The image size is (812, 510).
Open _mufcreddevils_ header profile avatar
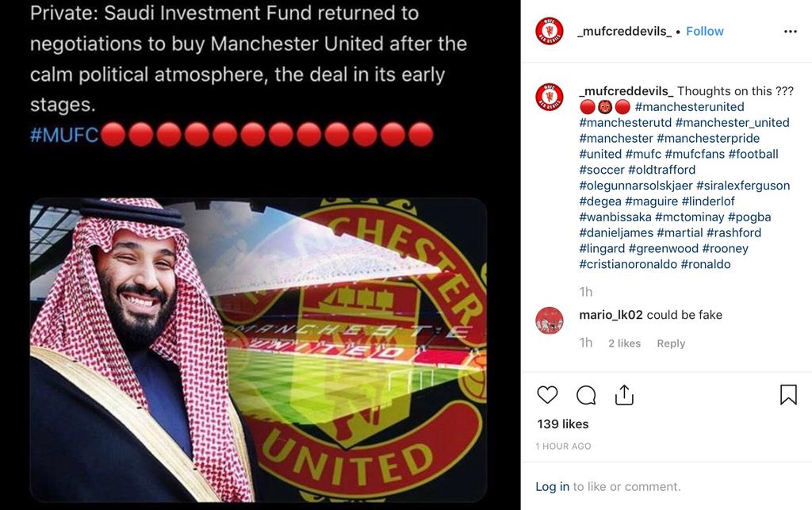(550, 31)
